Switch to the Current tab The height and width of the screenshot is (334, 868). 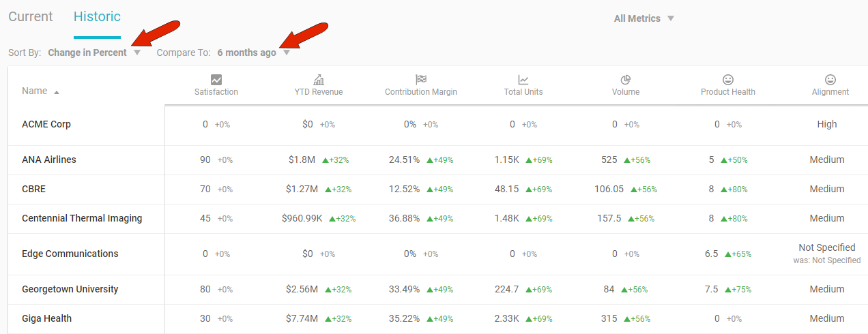click(31, 17)
